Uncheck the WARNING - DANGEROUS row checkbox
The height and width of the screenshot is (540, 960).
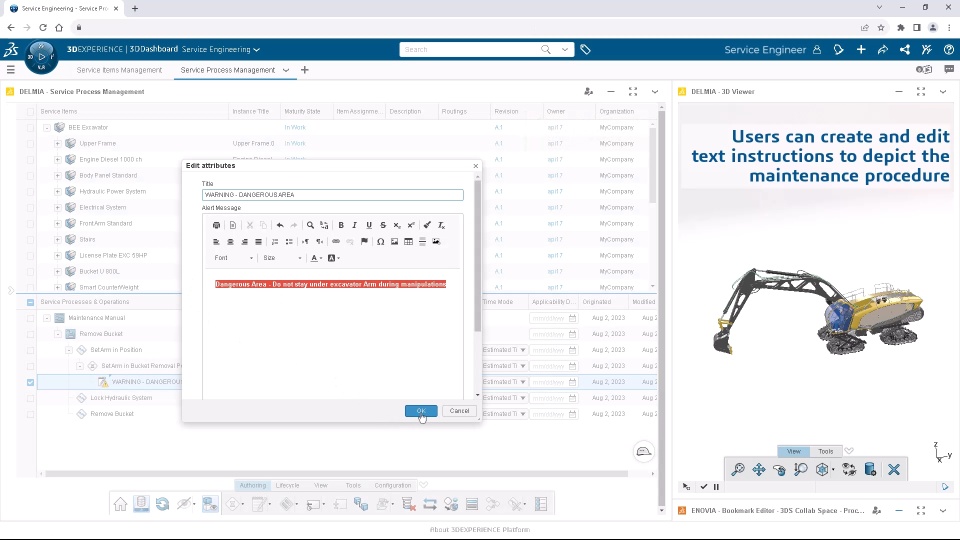pyautogui.click(x=31, y=382)
